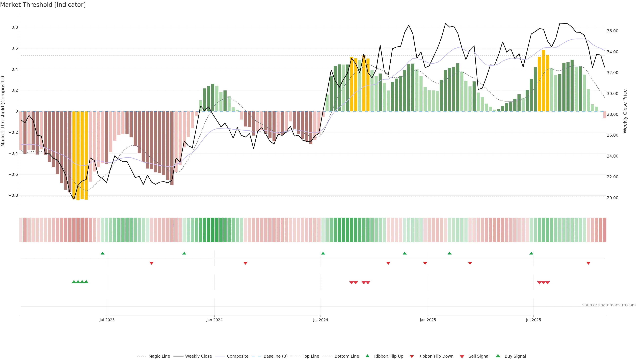Viewport: 644px width, 362px height.
Task: Select the last Ribbon Flip Down marker at far right
Action: [588, 263]
